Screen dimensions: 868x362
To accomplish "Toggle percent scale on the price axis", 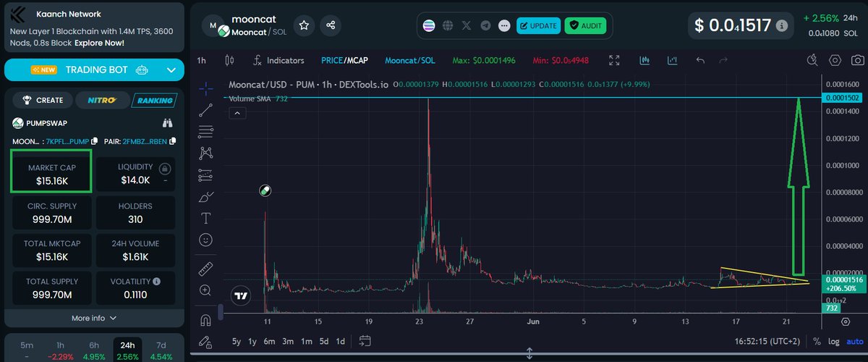I will [x=817, y=341].
